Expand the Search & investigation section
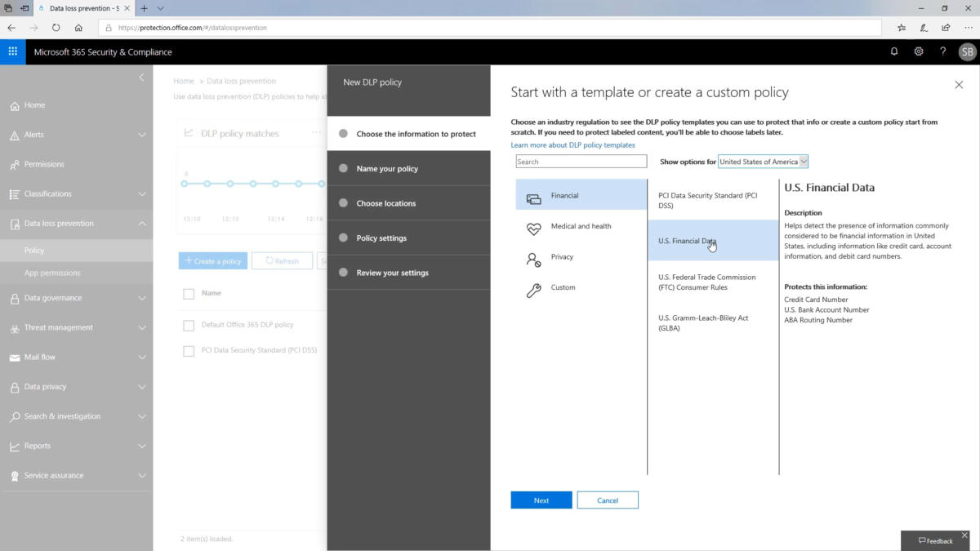The width and height of the screenshot is (980, 551). (x=142, y=416)
